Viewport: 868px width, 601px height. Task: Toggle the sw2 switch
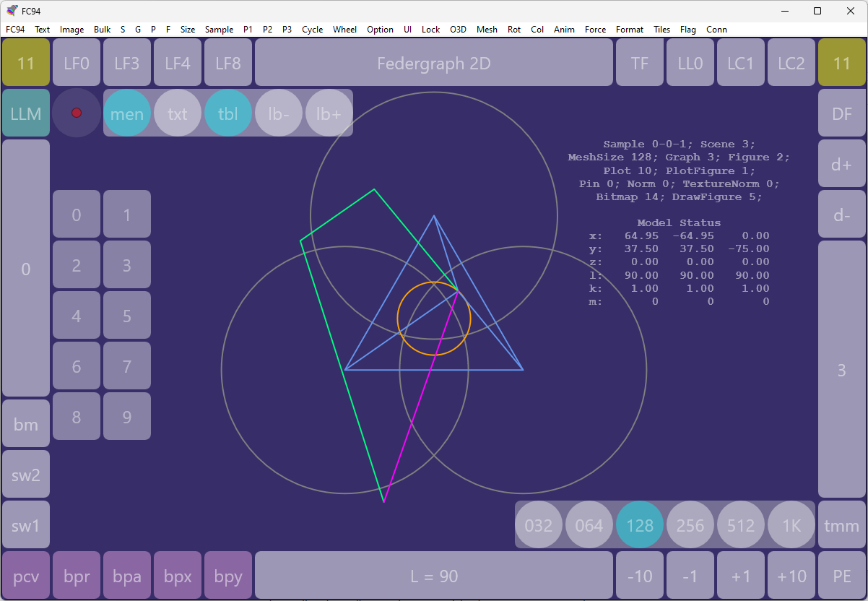(x=25, y=474)
